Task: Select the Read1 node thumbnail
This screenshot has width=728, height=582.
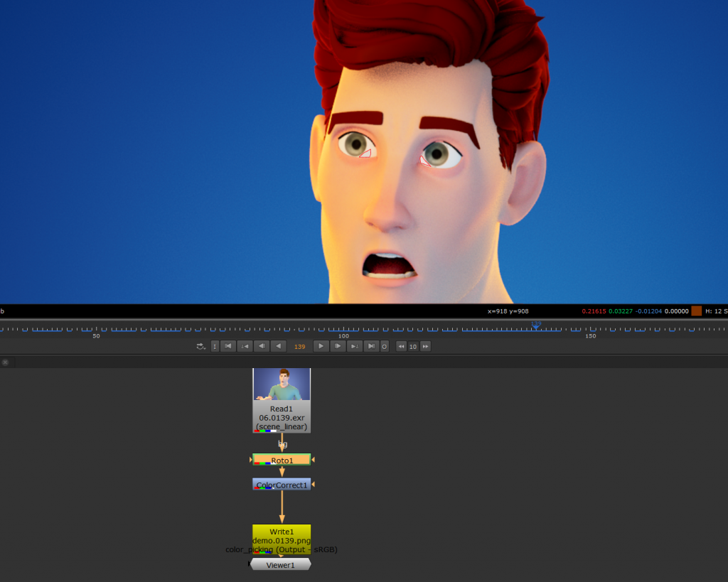Action: 282,384
